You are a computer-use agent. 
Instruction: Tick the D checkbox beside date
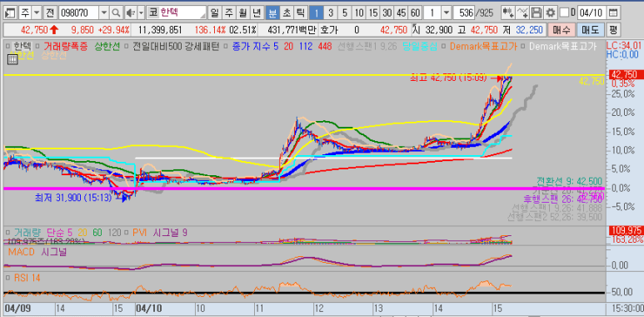coord(564,13)
